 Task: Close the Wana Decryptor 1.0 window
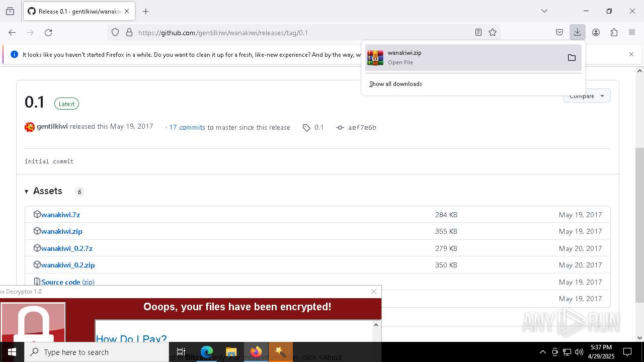click(x=374, y=292)
